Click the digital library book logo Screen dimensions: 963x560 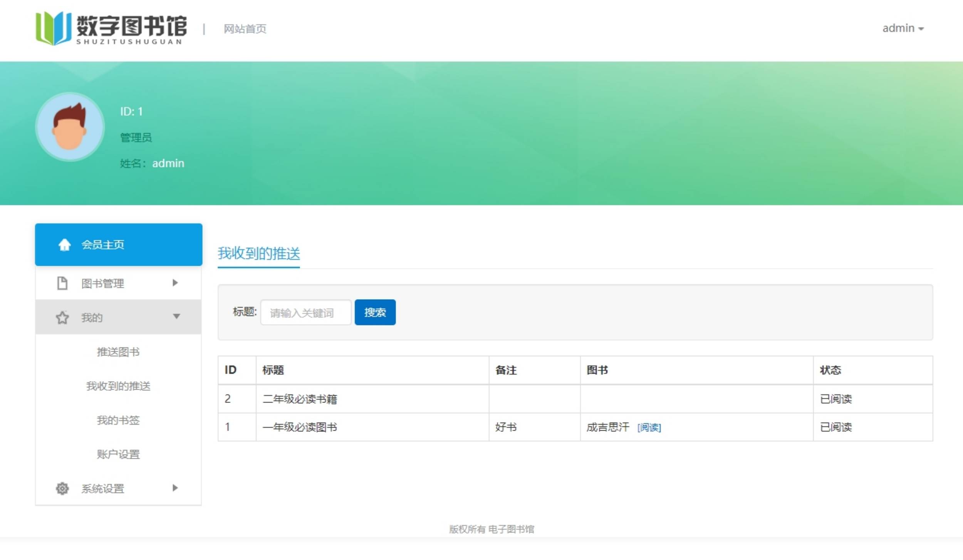pyautogui.click(x=53, y=28)
